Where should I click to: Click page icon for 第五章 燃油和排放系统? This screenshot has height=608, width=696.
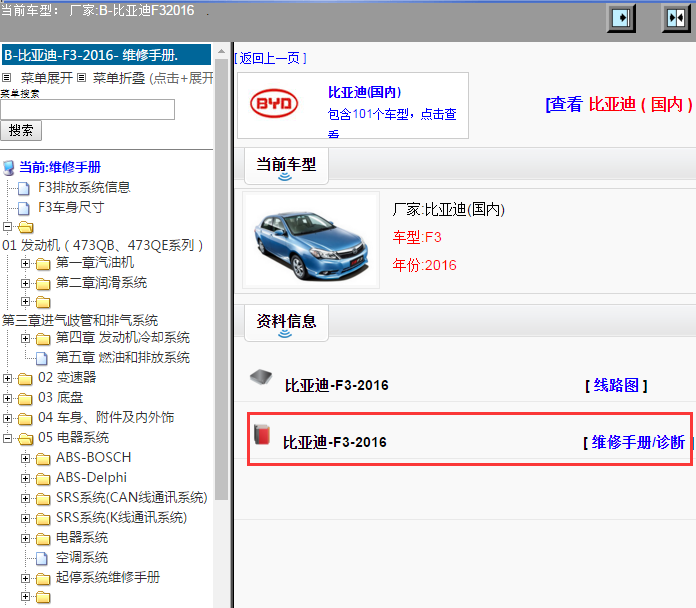tap(42, 358)
